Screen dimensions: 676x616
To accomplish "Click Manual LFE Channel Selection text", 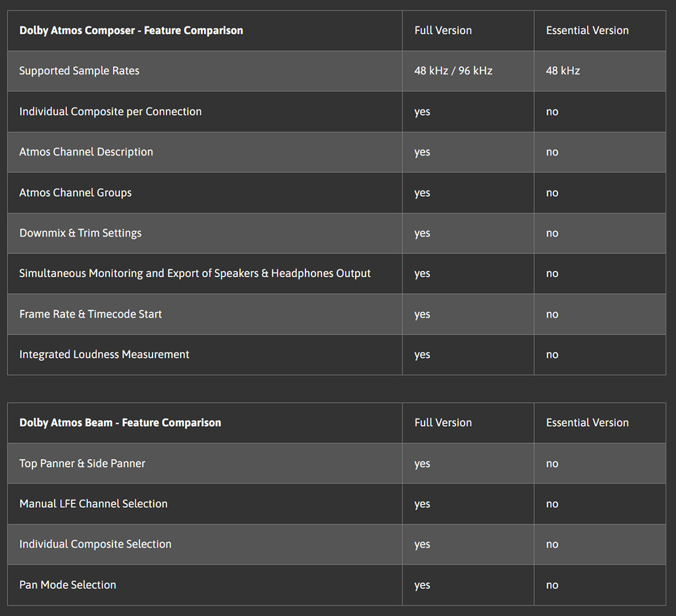I will [93, 504].
